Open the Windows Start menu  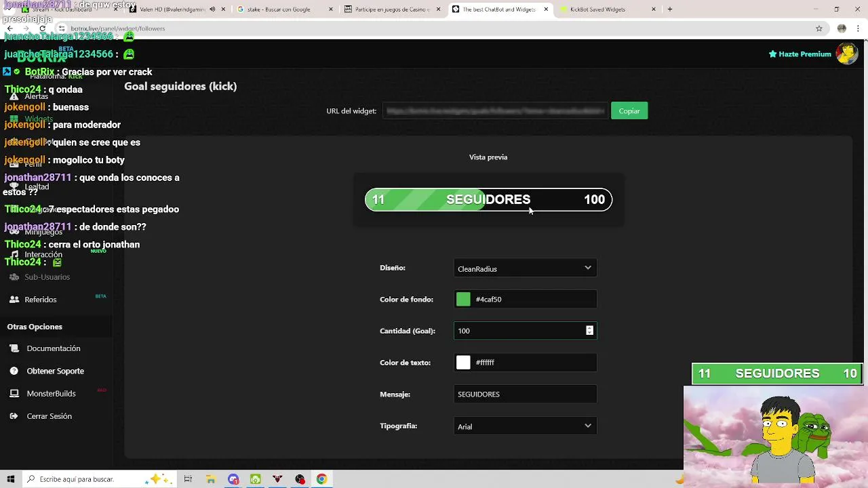[x=11, y=479]
